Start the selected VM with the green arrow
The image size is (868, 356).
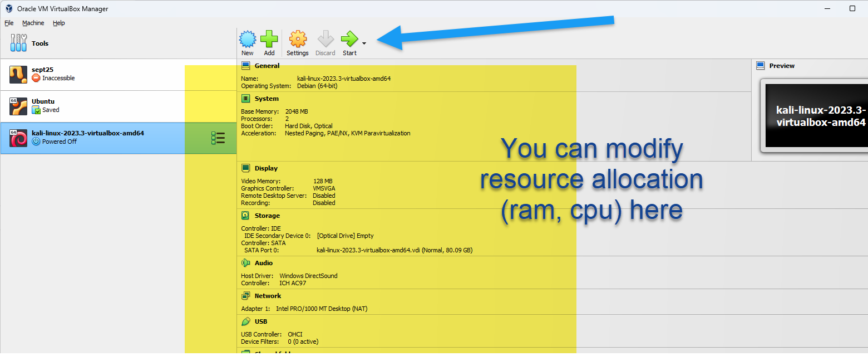[x=349, y=39]
